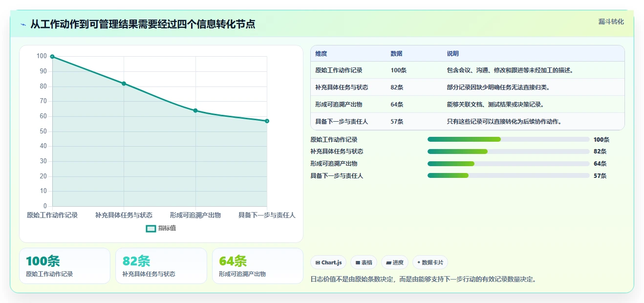Screen dimensions: 644x303
Task: Click the 漏斗转化 tag in the header
Action: point(611,22)
